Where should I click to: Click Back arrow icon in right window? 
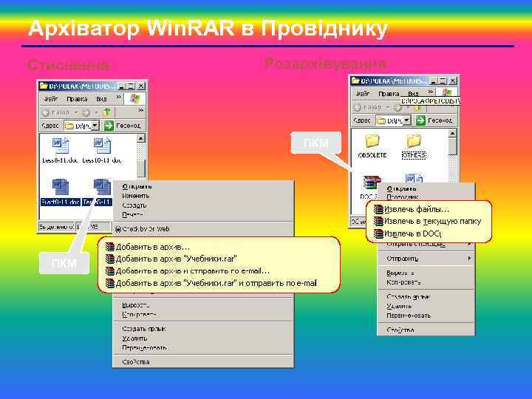[x=358, y=108]
